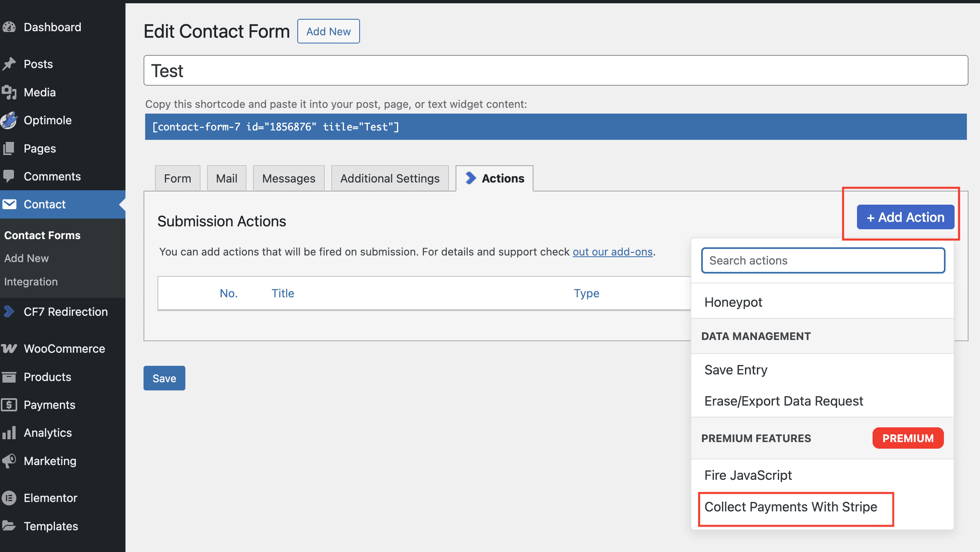Click the WooCommerce logo icon
Viewport: 980px width, 552px height.
9,349
